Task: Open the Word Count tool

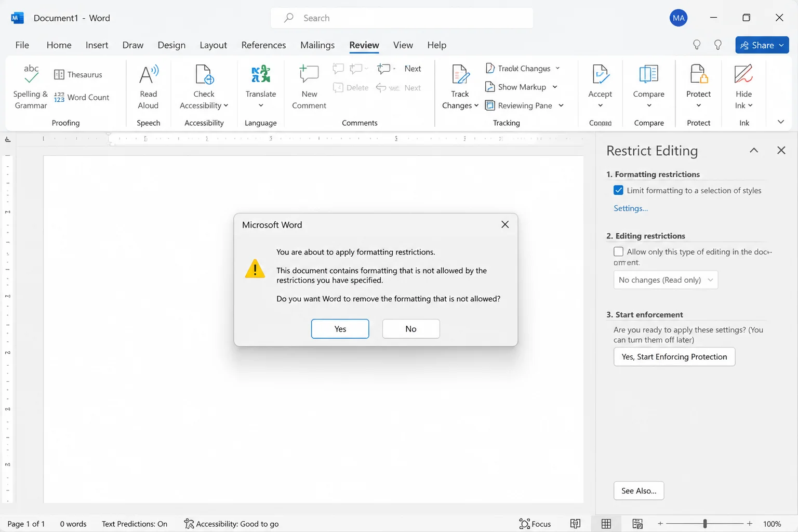Action: [82, 97]
